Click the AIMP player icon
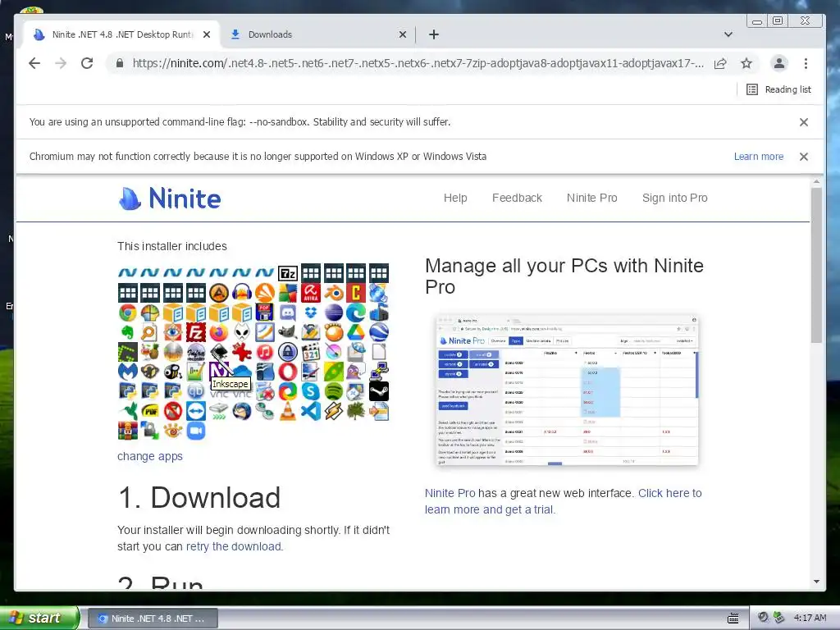This screenshot has height=630, width=840. [218, 293]
